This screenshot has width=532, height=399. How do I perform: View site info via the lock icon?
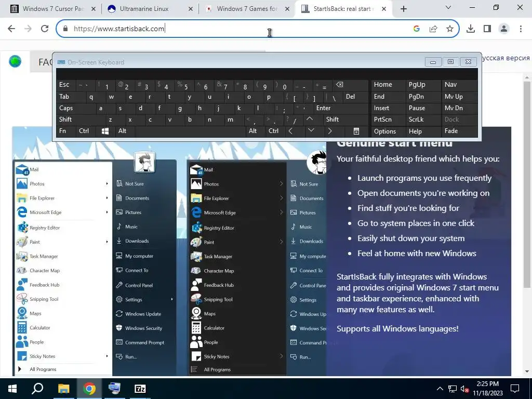click(65, 29)
